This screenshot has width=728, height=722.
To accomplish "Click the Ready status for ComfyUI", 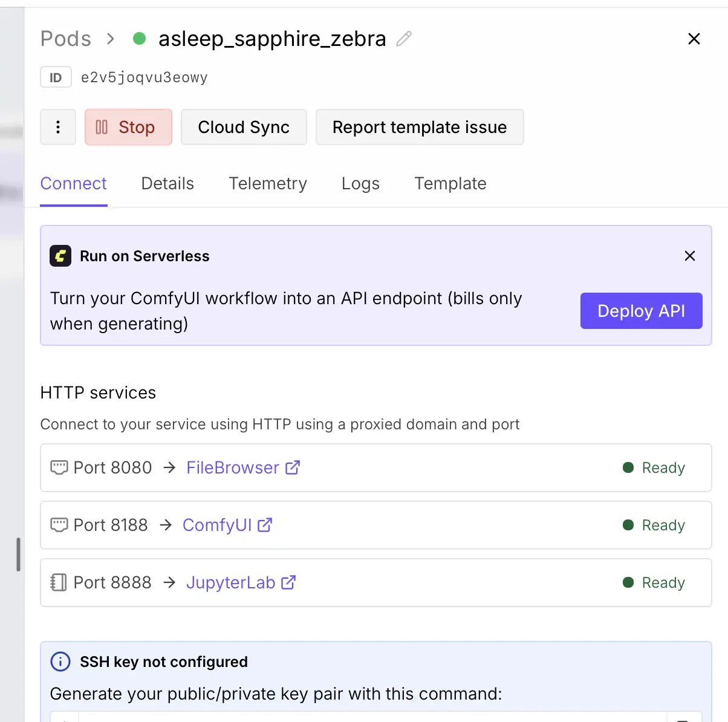I will [x=654, y=525].
